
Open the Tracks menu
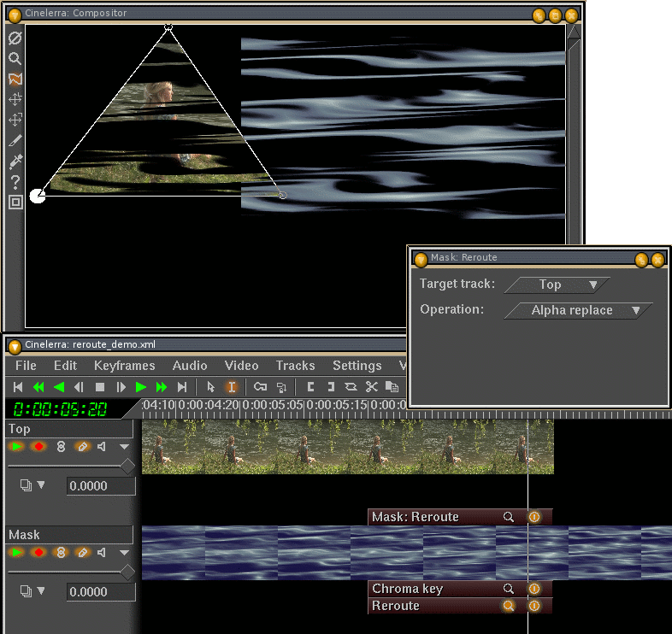coord(295,366)
